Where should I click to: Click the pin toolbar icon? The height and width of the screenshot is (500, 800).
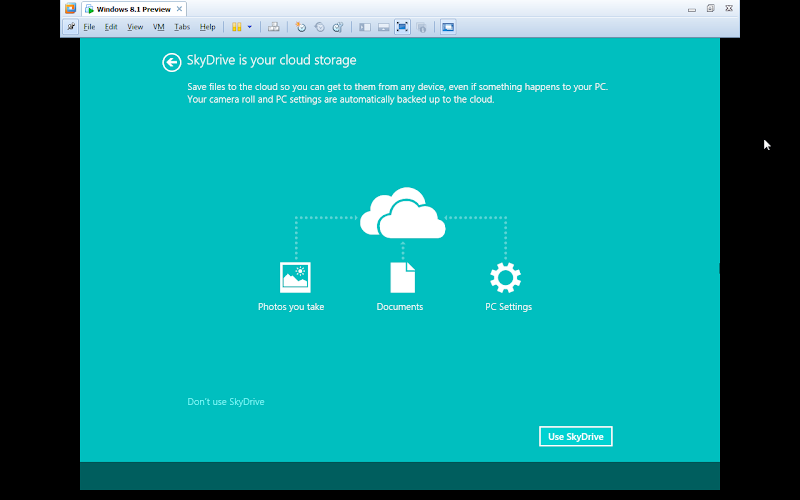tap(70, 27)
